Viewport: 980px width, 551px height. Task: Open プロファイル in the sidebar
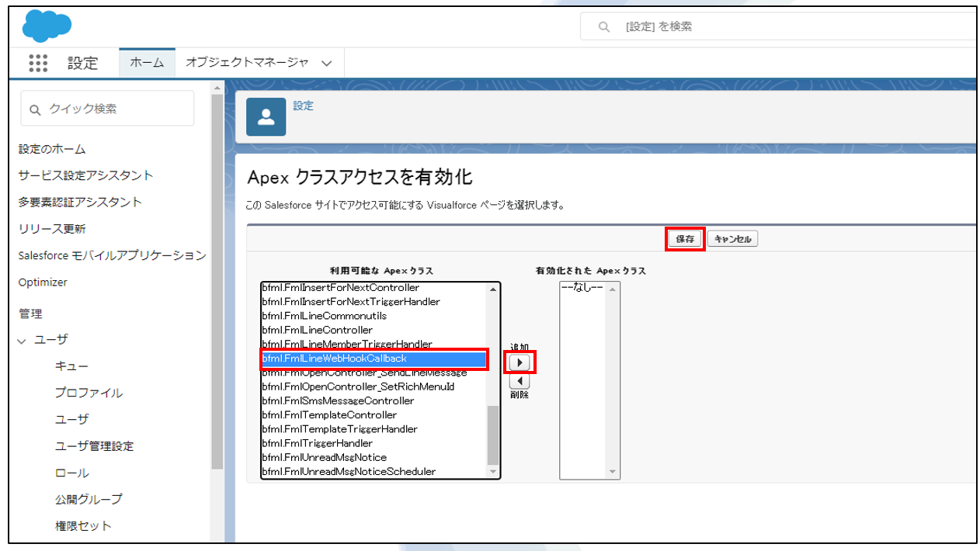pyautogui.click(x=89, y=393)
